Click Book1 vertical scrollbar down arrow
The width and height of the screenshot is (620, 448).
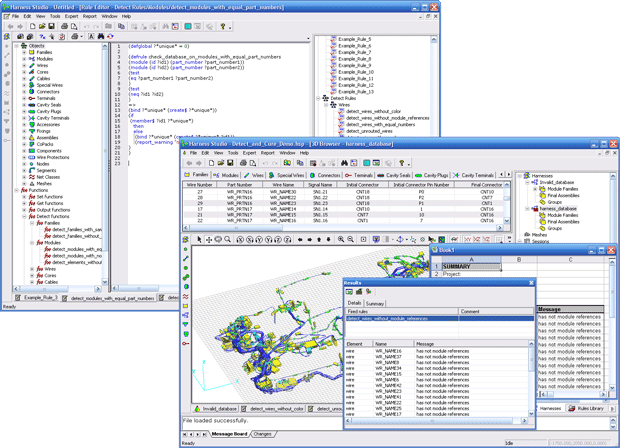coord(612,388)
